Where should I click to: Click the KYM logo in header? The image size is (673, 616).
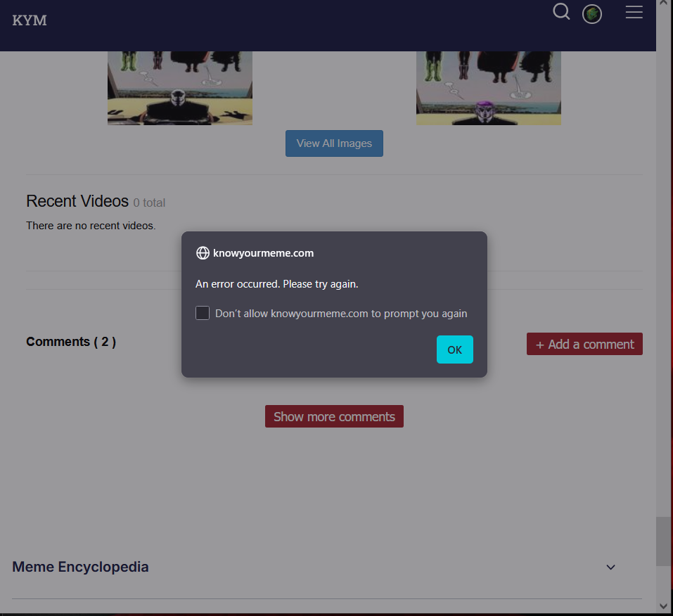(30, 20)
